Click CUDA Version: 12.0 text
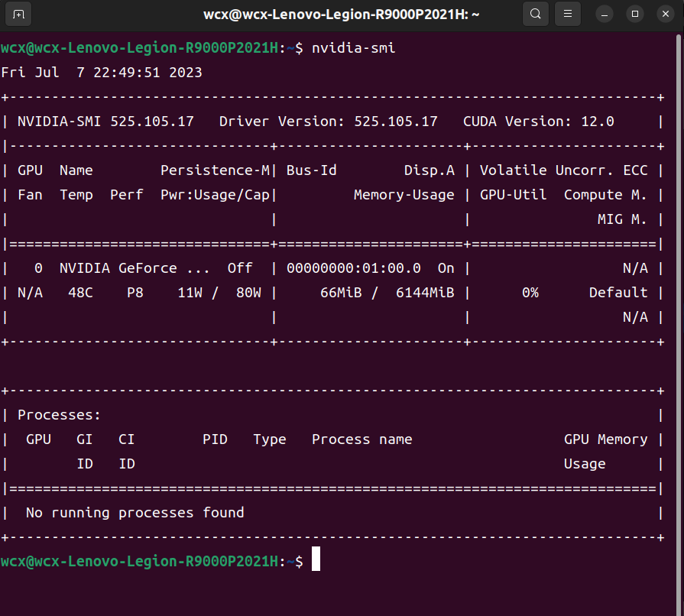Image resolution: width=684 pixels, height=616 pixels. coord(538,122)
